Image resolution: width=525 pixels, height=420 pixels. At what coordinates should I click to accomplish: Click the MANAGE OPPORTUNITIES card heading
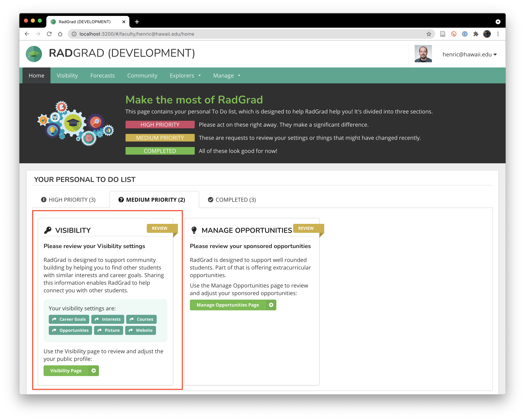(x=247, y=230)
